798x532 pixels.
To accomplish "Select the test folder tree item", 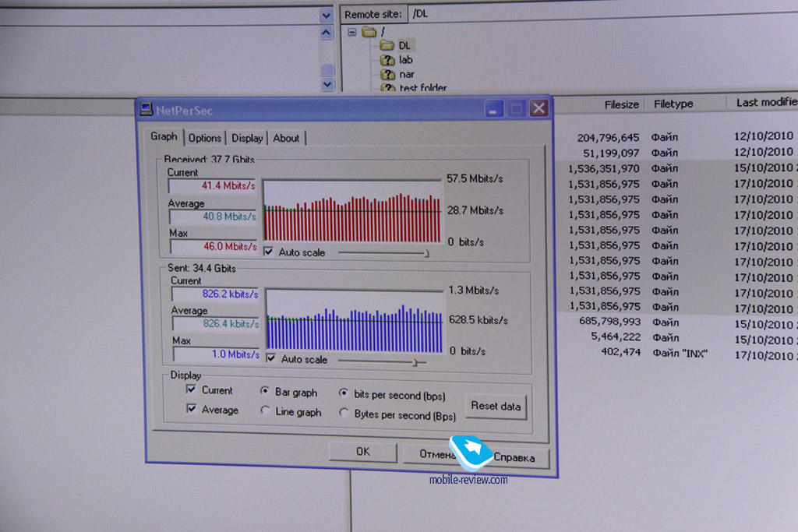I will pos(423,88).
